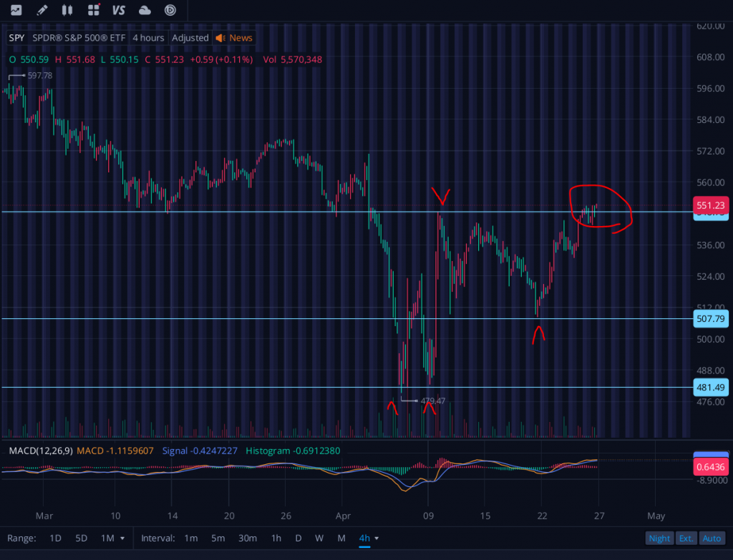
Task: Expand the 4h interval dropdown
Action: pos(369,538)
